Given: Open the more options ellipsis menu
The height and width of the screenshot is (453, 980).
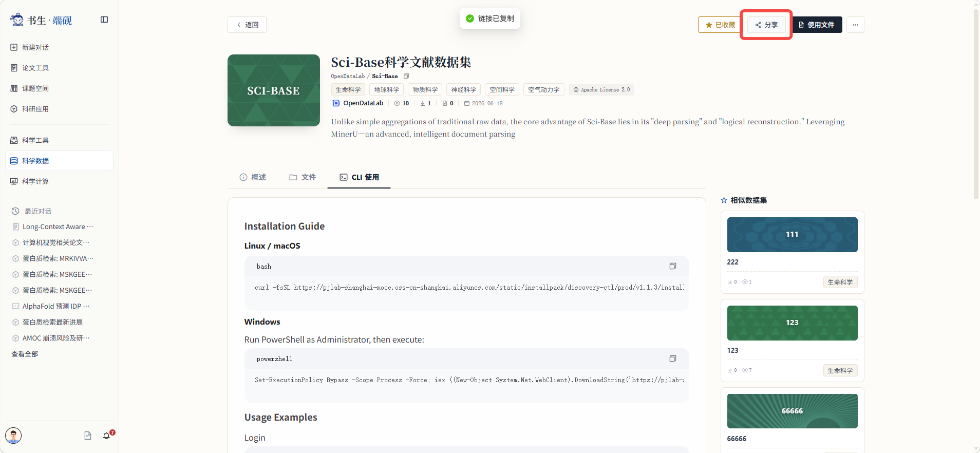Looking at the screenshot, I should (x=855, y=25).
